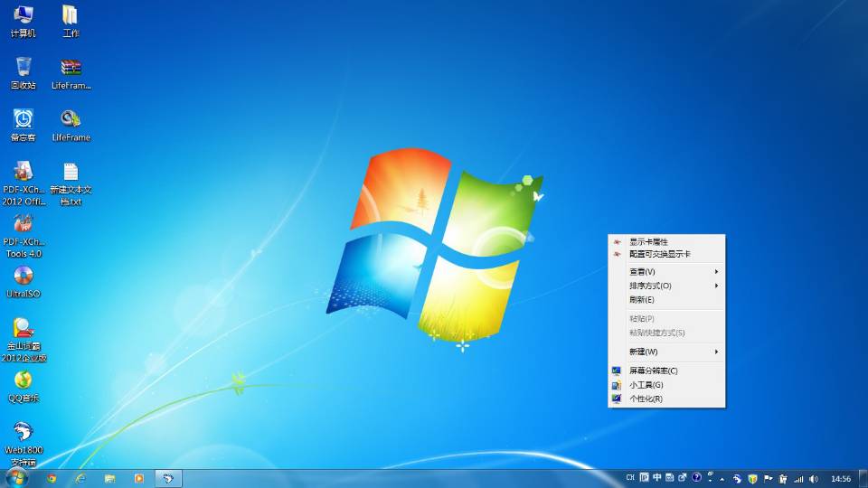Screen dimensions: 868x488
Task: Select 显示卡属性 in the context menu
Action: click(x=648, y=241)
